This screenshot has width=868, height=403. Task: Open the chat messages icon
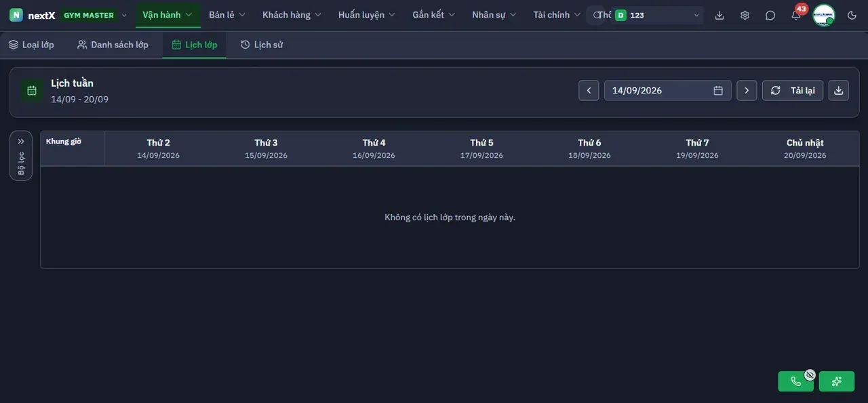(x=770, y=15)
